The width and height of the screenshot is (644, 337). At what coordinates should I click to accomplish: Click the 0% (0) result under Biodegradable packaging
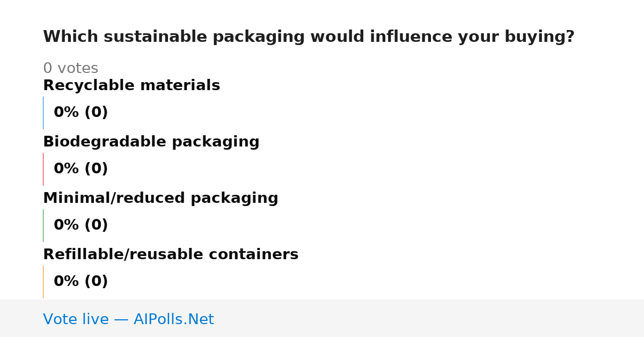(81, 169)
